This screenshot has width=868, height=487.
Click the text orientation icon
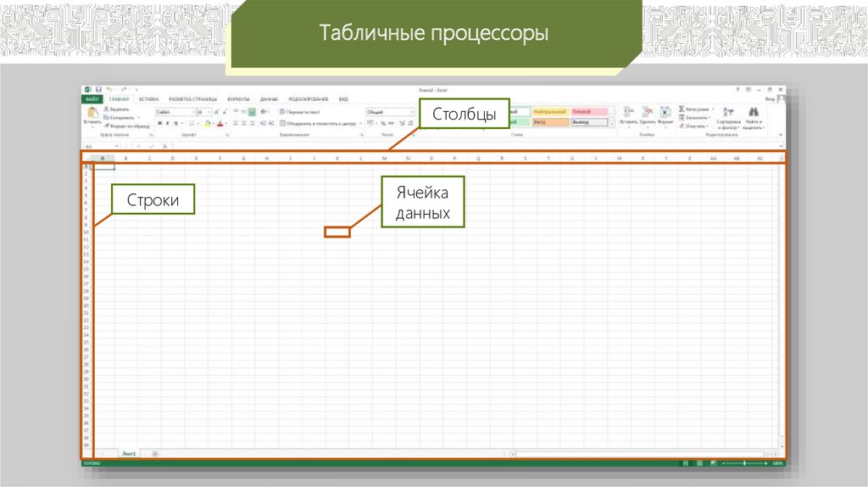(264, 112)
